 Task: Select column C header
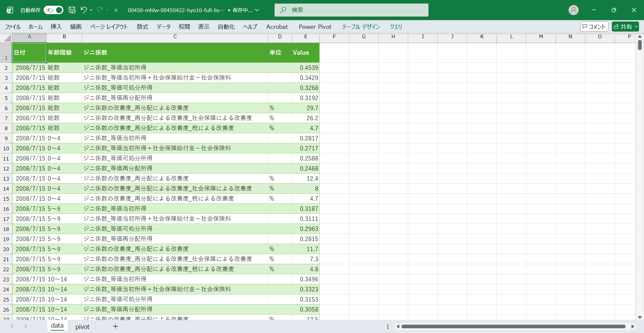tap(175, 37)
